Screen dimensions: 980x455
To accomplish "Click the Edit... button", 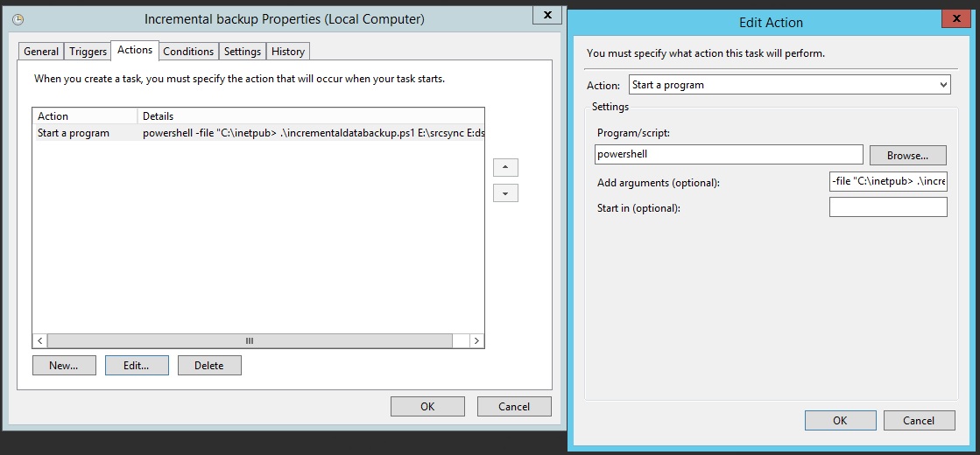I will (137, 366).
